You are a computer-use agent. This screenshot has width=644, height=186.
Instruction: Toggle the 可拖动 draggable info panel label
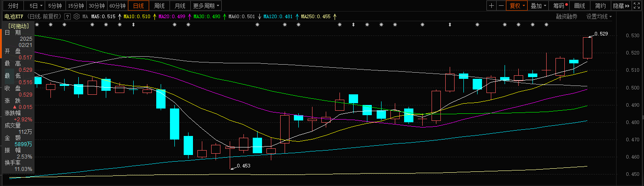tap(18, 26)
